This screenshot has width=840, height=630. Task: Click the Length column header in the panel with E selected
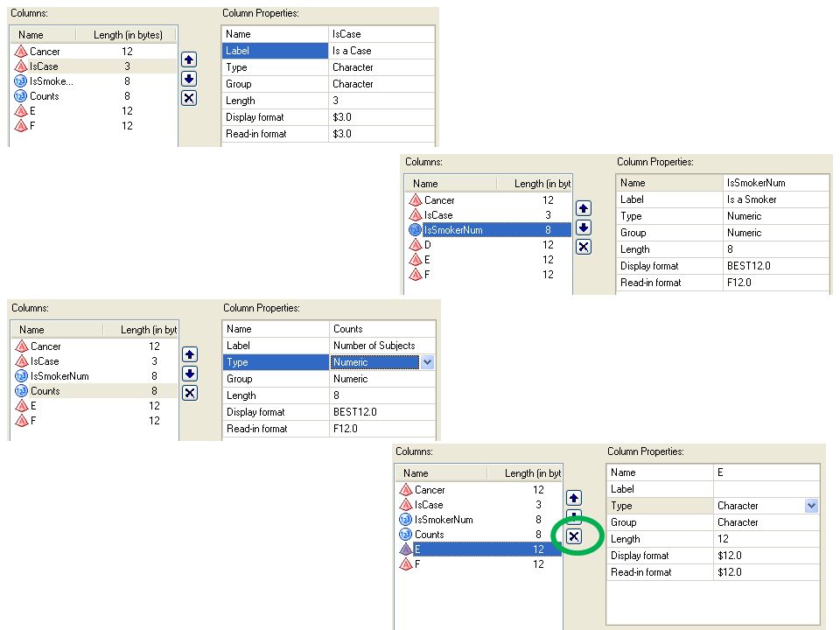tap(524, 473)
